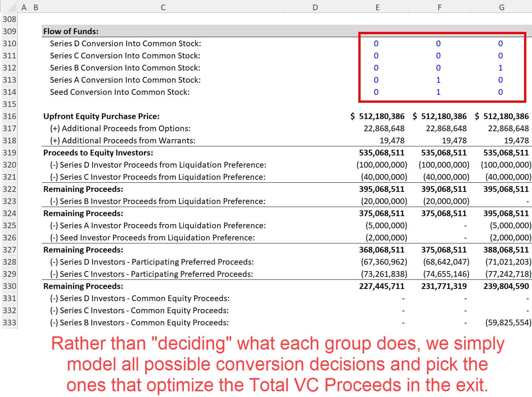Click the Flow of Funds label cell
The width and height of the screenshot is (532, 397).
(x=71, y=31)
